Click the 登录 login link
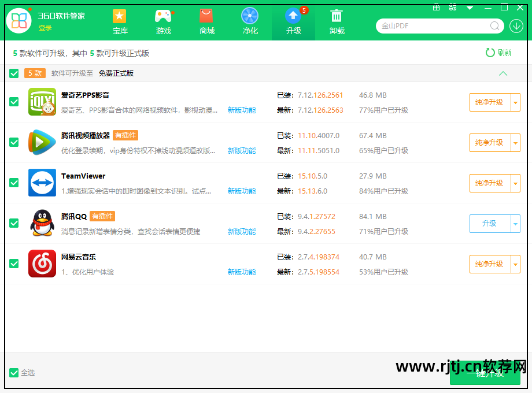This screenshot has width=532, height=393. coord(45,28)
